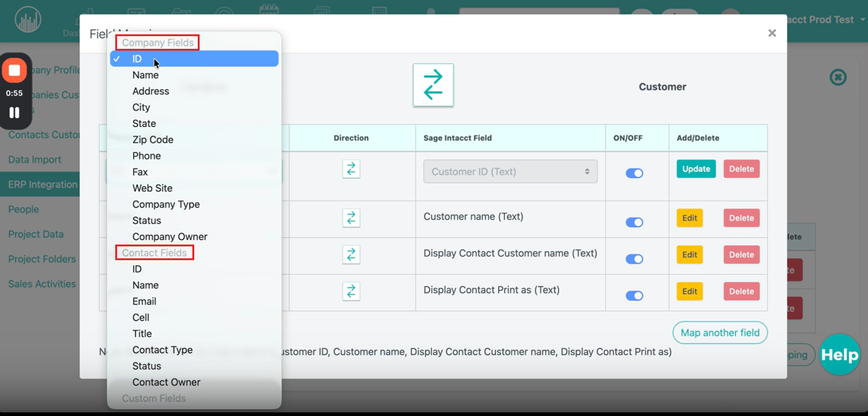Pick Contact Owner from the field list
This screenshot has width=868, height=416.
tap(166, 382)
